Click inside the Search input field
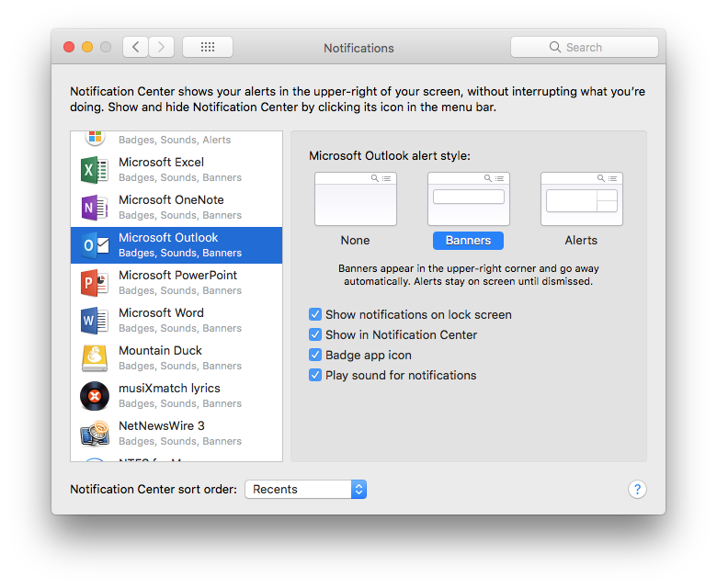The width and height of the screenshot is (717, 588). tap(585, 47)
